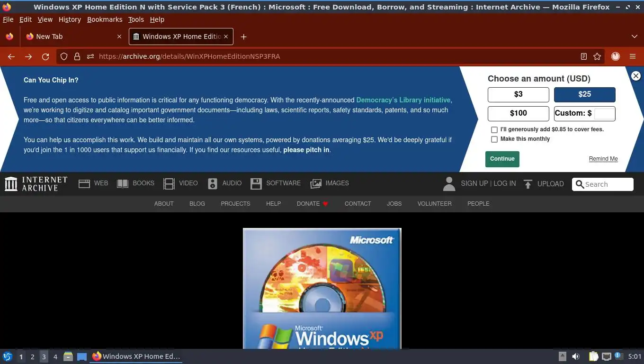Image resolution: width=644 pixels, height=364 pixels.
Task: Open a new tab with plus button
Action: click(243, 36)
